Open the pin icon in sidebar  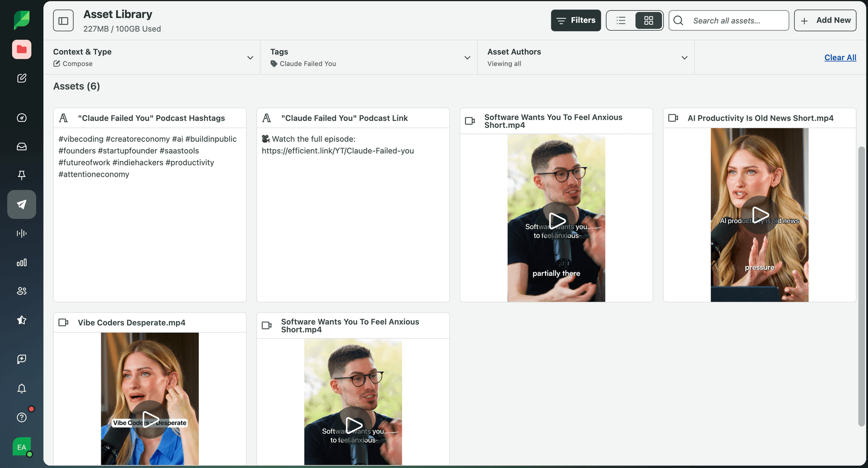tap(22, 175)
